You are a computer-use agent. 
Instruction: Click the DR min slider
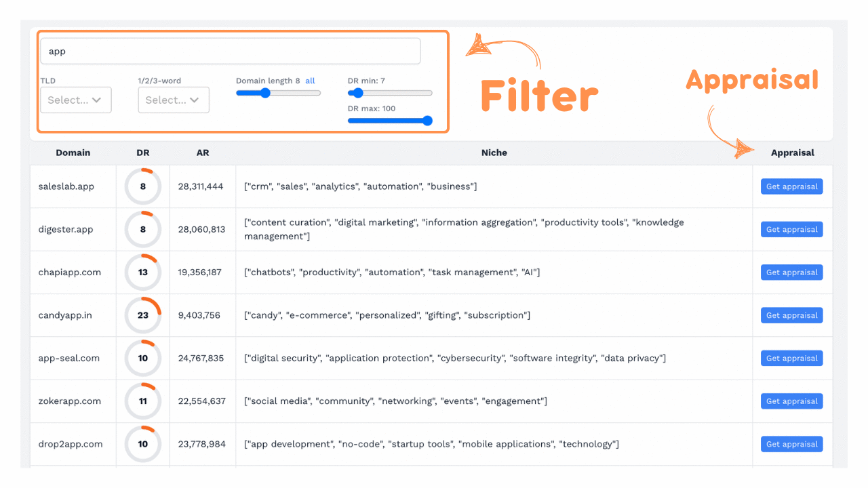click(390, 93)
